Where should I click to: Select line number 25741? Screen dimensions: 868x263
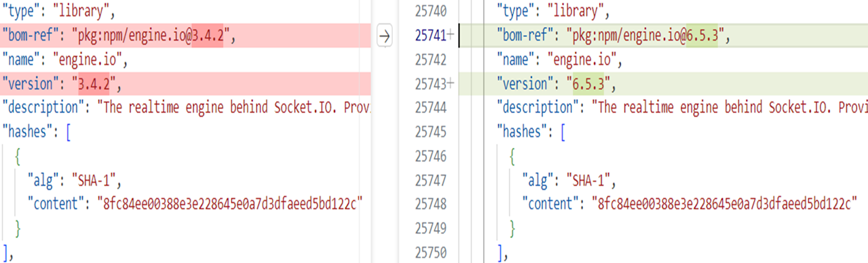coord(431,36)
